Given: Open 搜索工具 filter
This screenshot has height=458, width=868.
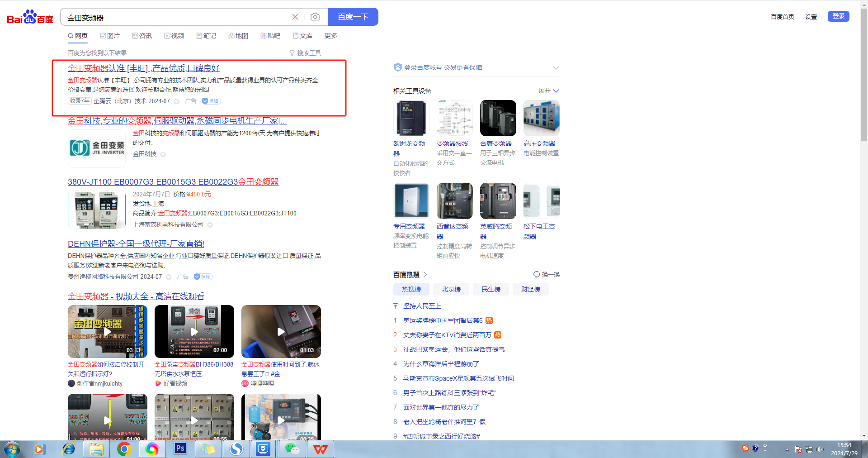Looking at the screenshot, I should pyautogui.click(x=305, y=53).
